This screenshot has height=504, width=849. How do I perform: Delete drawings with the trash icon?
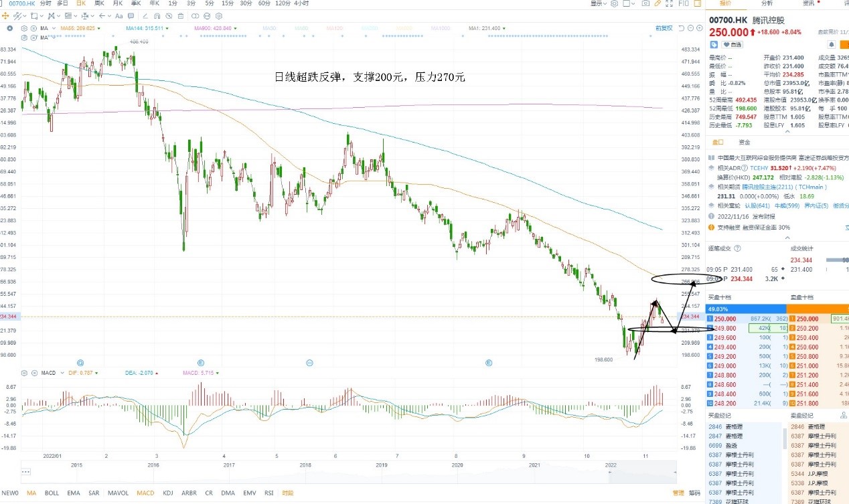point(181,16)
